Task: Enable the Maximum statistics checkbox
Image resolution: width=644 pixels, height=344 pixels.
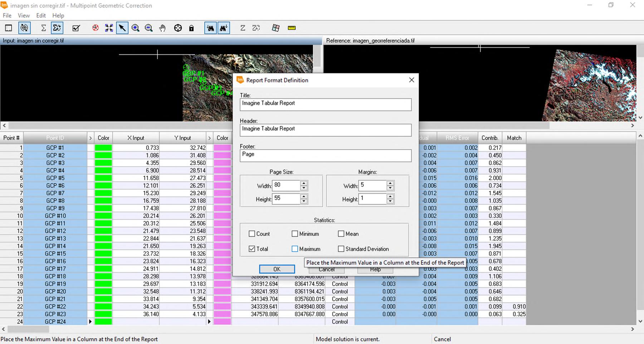Action: (x=295, y=249)
